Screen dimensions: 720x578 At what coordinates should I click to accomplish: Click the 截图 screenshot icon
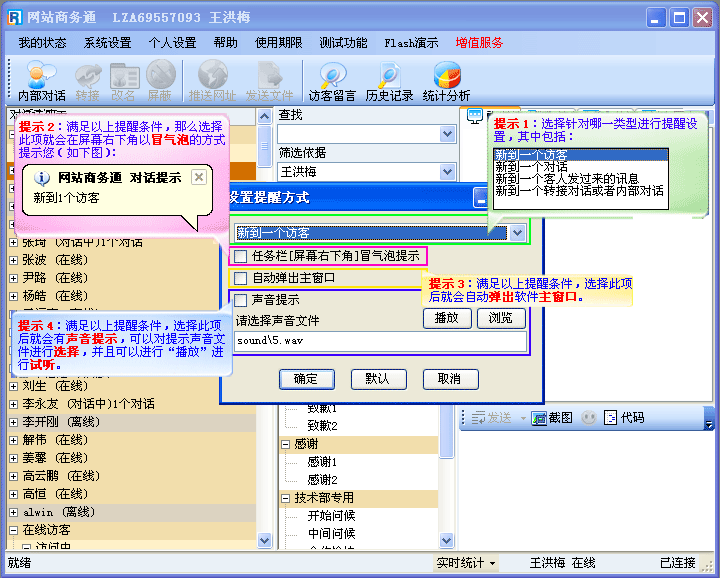(552, 417)
